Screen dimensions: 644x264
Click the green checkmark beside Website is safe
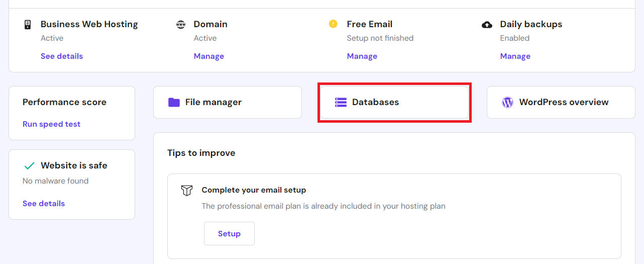point(30,166)
